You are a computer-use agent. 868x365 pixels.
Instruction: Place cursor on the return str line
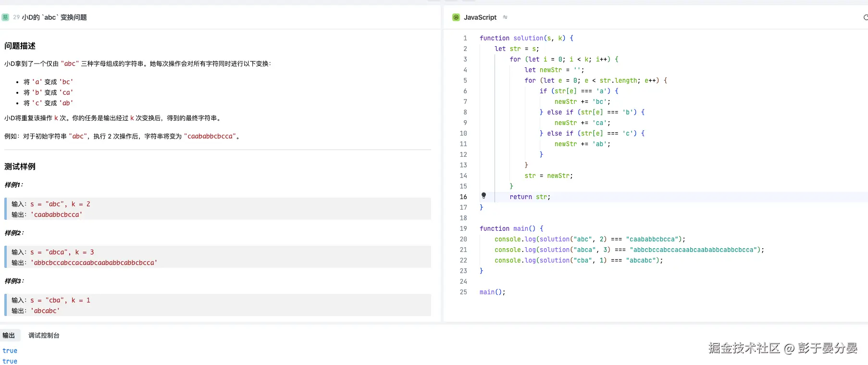click(530, 197)
